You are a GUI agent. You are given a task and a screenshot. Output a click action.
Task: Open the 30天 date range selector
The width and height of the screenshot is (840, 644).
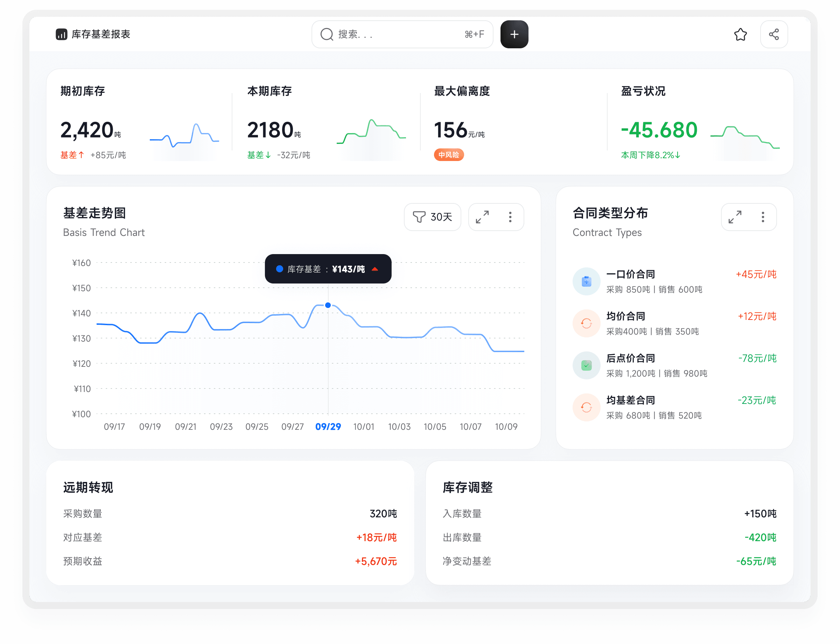(433, 217)
